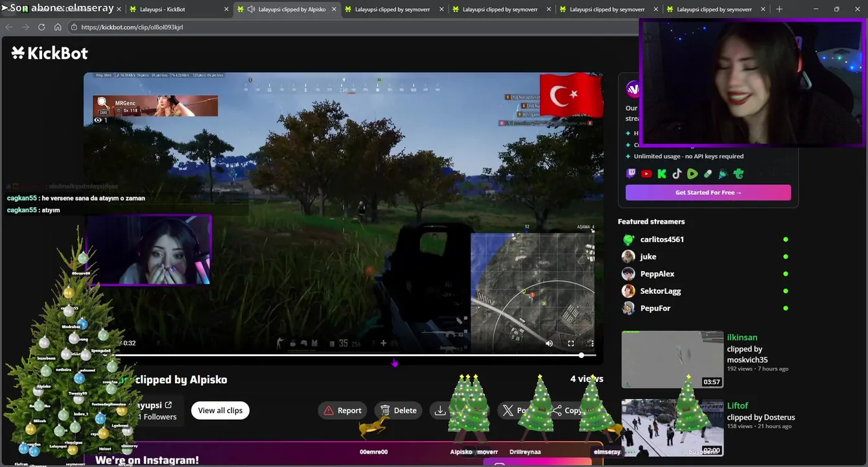
Task: Close the Lalayupsi clipped by Alpisko tab
Action: coord(334,9)
